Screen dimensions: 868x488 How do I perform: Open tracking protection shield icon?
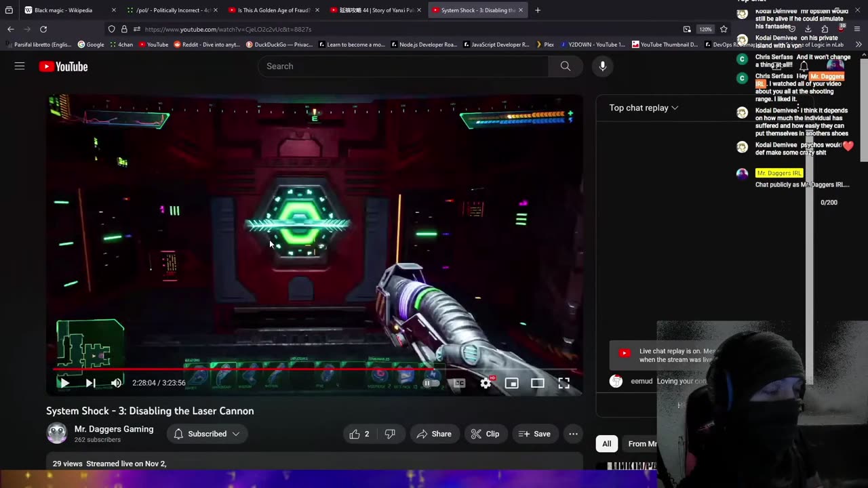[111, 29]
